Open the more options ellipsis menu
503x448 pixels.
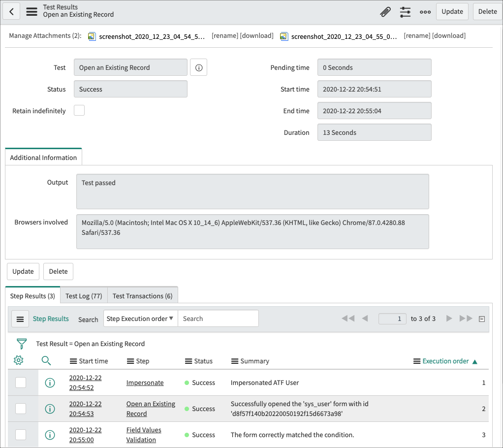pos(425,11)
